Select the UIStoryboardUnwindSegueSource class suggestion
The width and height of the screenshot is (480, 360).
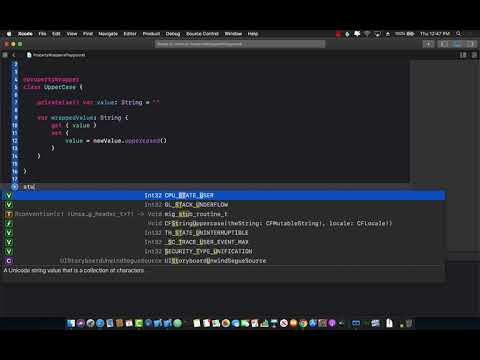click(223, 261)
